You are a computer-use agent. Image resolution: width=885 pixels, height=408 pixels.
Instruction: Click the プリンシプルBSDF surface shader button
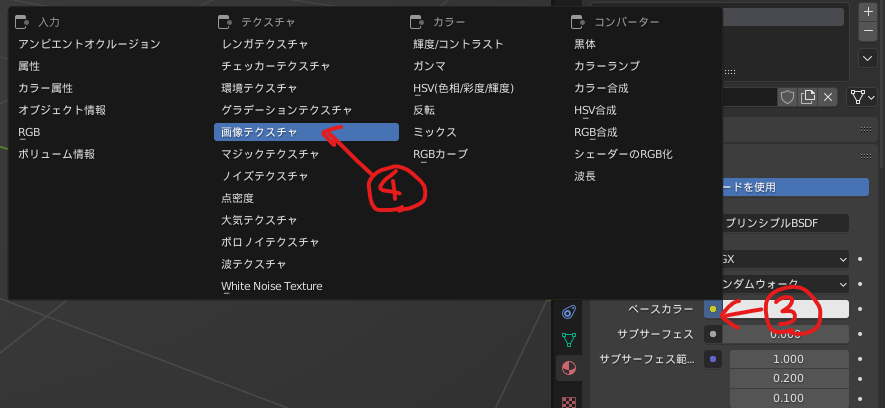(x=783, y=222)
